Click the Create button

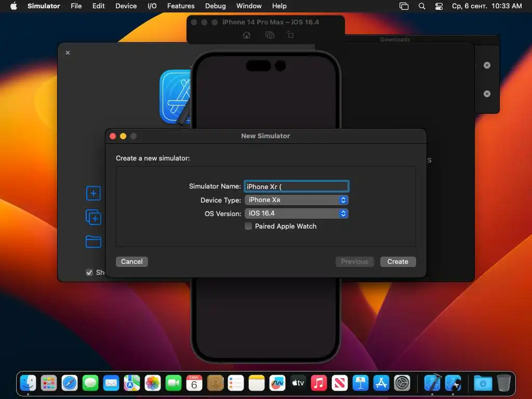[x=398, y=262]
